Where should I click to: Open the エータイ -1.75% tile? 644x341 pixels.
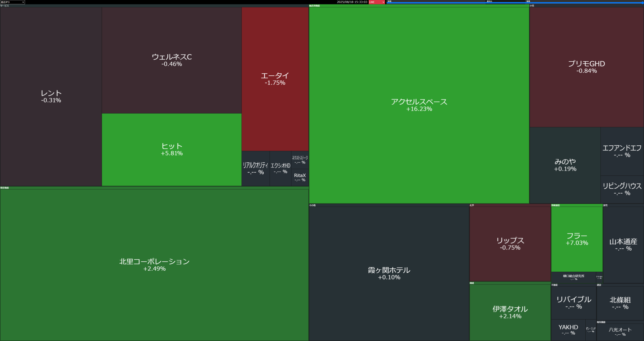coord(275,79)
